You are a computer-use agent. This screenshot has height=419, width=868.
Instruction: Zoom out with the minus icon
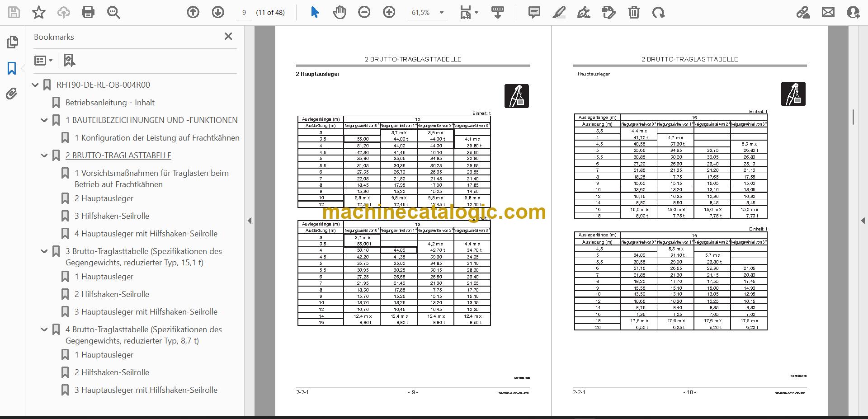(x=364, y=12)
